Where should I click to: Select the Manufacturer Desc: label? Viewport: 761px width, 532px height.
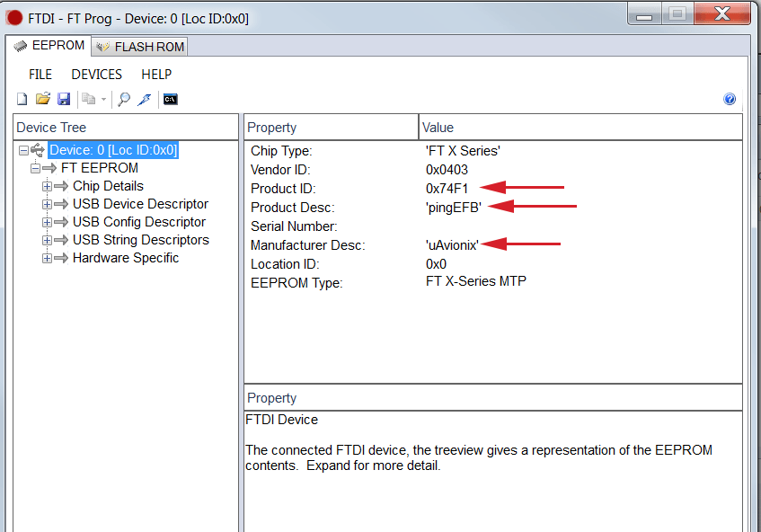click(307, 245)
